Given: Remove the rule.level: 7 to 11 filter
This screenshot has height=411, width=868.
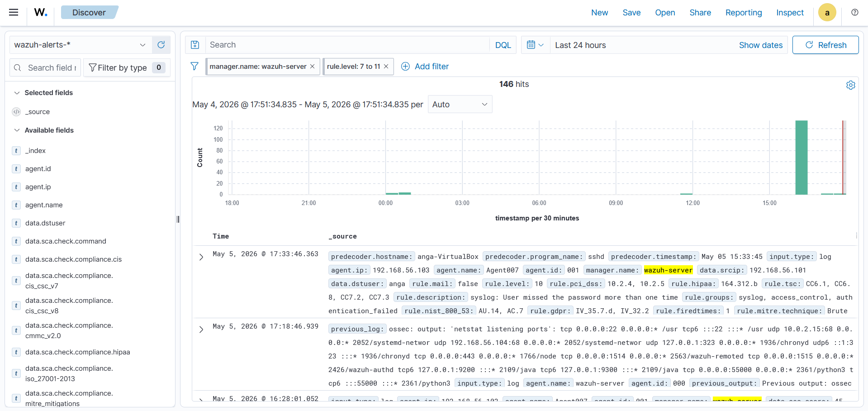Looking at the screenshot, I should (386, 67).
